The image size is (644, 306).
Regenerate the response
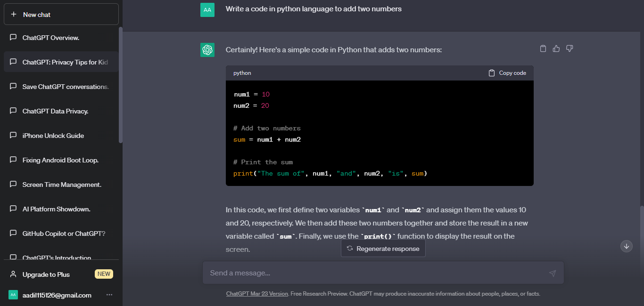pyautogui.click(x=383, y=249)
